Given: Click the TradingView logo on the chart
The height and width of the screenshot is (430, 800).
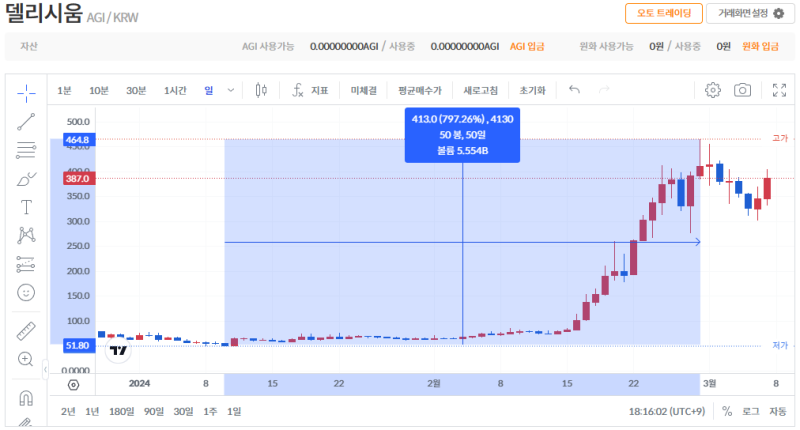Looking at the screenshot, I should click(118, 350).
